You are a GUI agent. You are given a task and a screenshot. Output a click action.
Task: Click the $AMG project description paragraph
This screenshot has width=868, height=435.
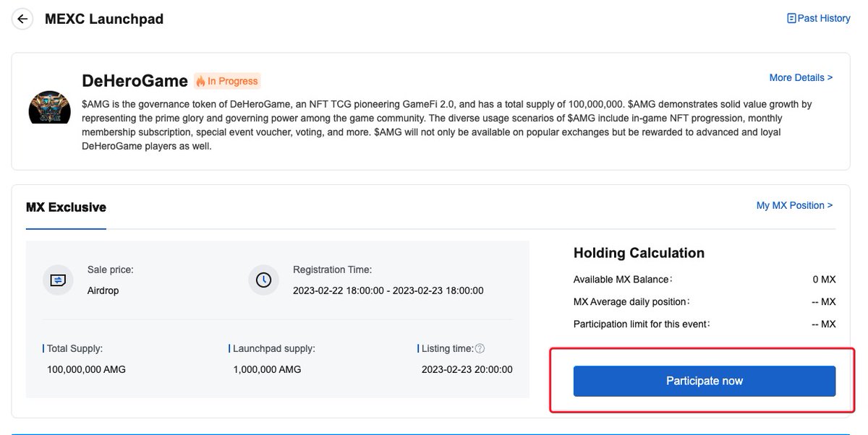(x=447, y=125)
